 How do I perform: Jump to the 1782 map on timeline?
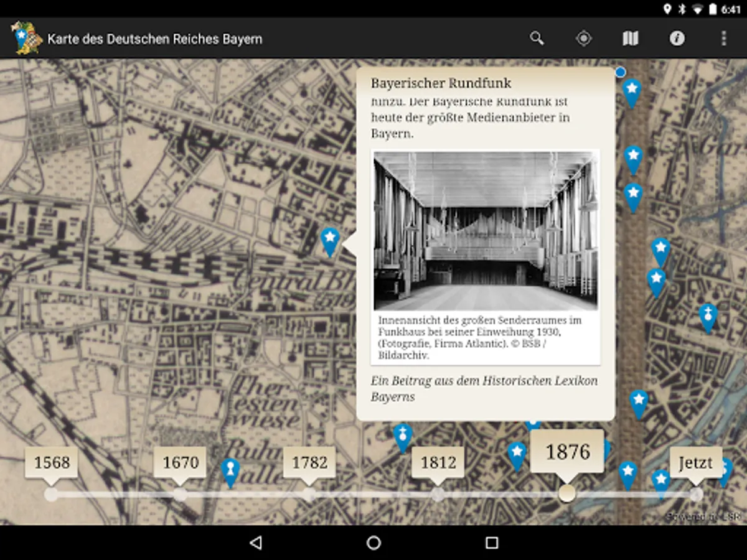coord(309,462)
